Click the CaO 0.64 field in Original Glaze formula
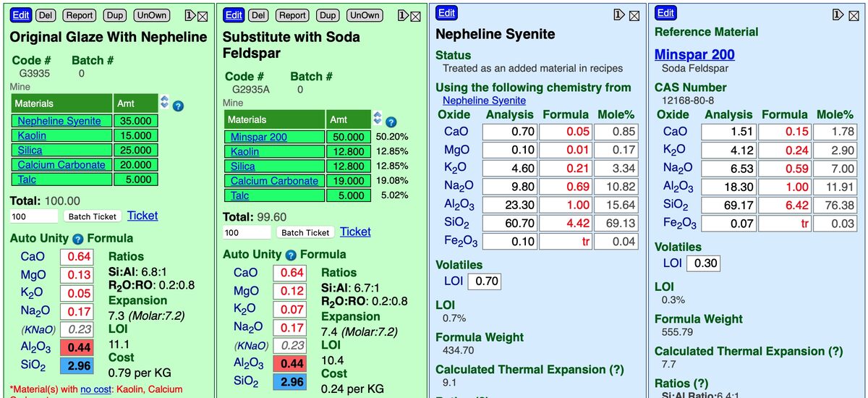Viewport: 868px width, 398px height. click(x=76, y=257)
